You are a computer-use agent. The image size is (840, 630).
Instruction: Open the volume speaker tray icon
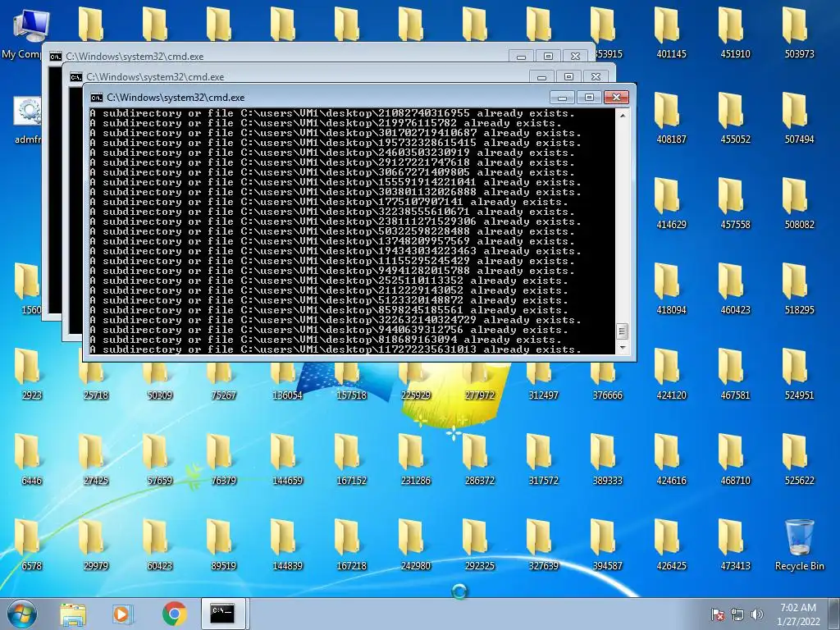pyautogui.click(x=756, y=614)
